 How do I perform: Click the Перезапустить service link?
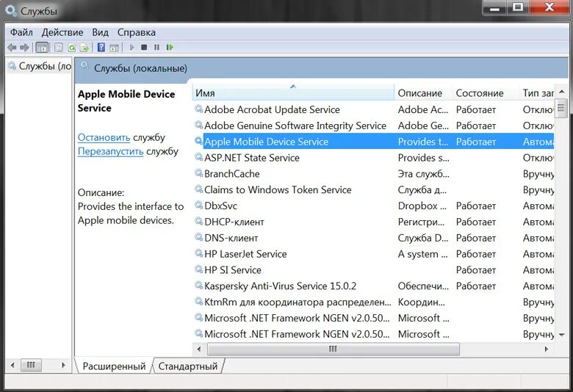tap(110, 151)
